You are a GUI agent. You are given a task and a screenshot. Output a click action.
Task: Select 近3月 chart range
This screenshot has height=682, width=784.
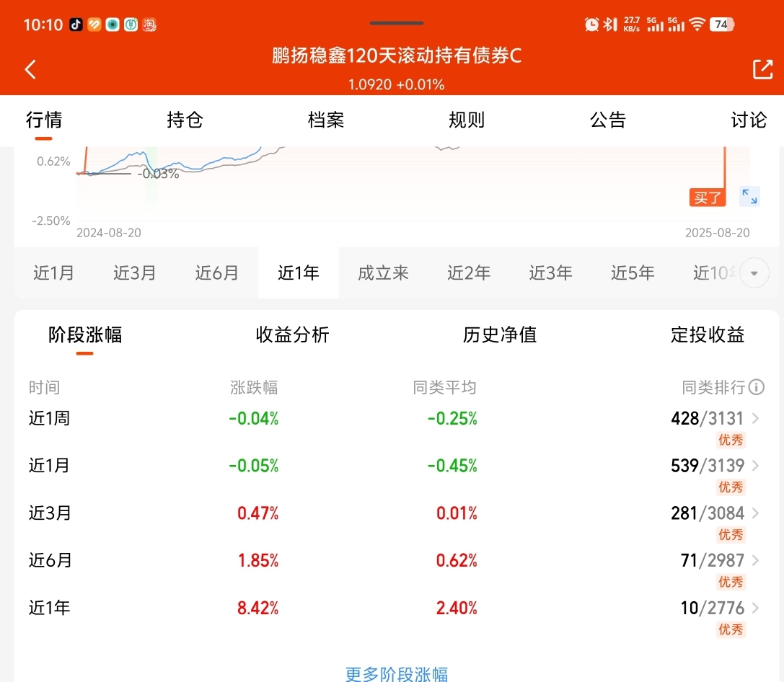coord(134,273)
